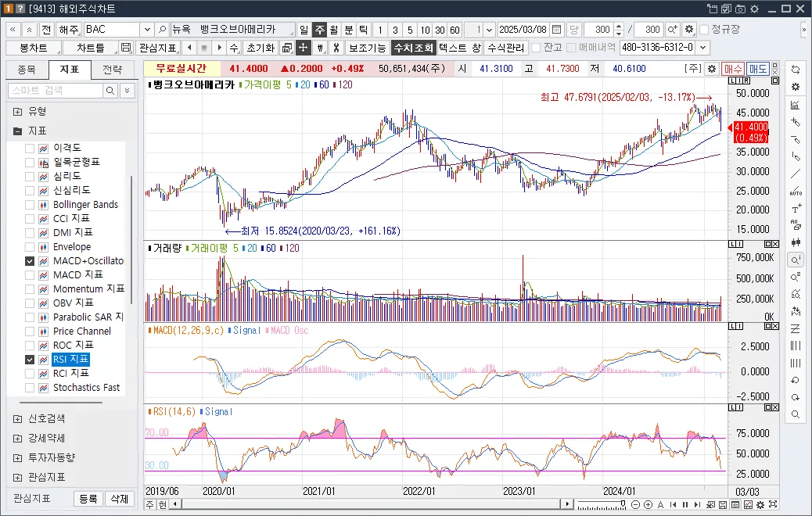
Task: Expand the 강세약세 section
Action: pos(18,439)
